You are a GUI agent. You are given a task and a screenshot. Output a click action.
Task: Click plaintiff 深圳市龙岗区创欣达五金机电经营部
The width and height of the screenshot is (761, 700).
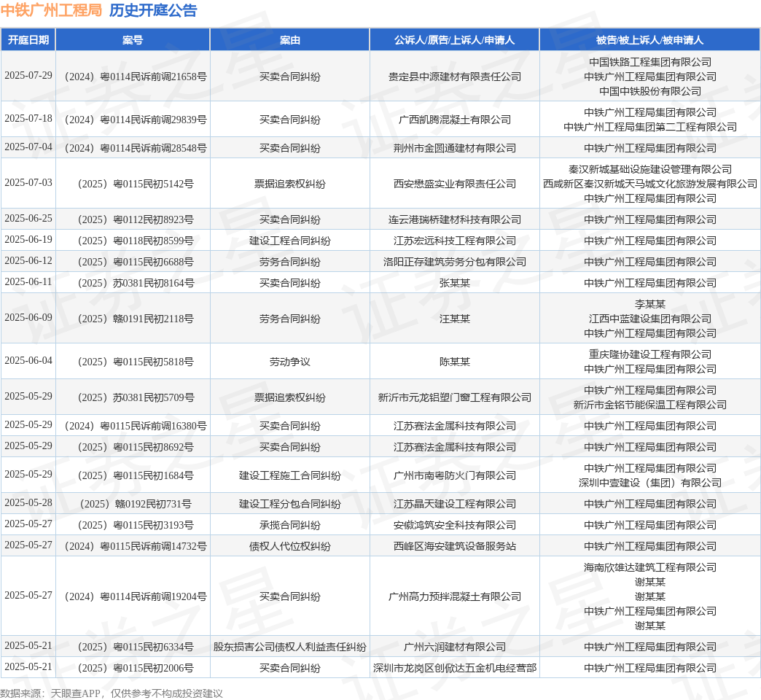click(454, 669)
